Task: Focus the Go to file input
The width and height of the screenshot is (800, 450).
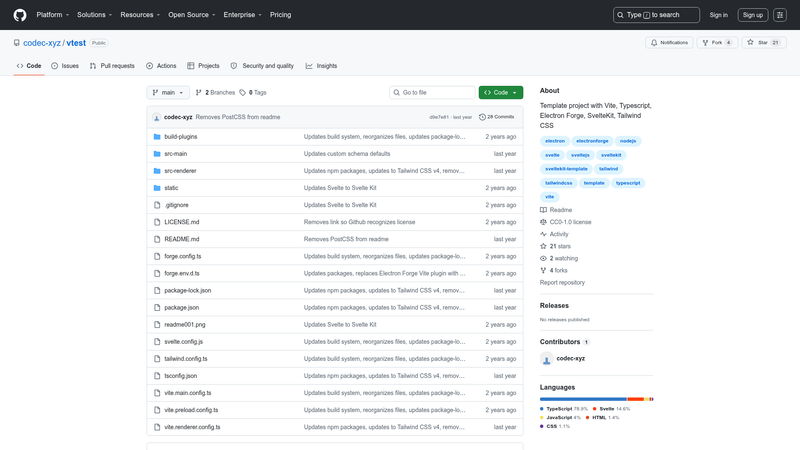Action: [432, 92]
